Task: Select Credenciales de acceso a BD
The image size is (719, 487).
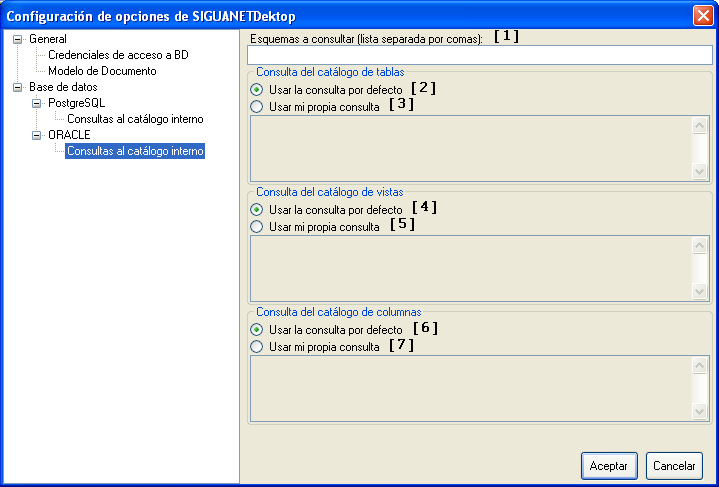Action: click(x=118, y=55)
